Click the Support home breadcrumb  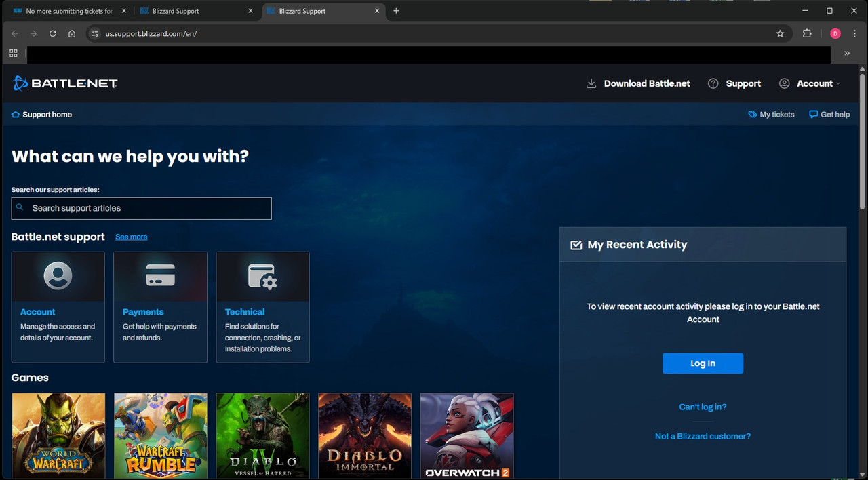[x=47, y=115]
